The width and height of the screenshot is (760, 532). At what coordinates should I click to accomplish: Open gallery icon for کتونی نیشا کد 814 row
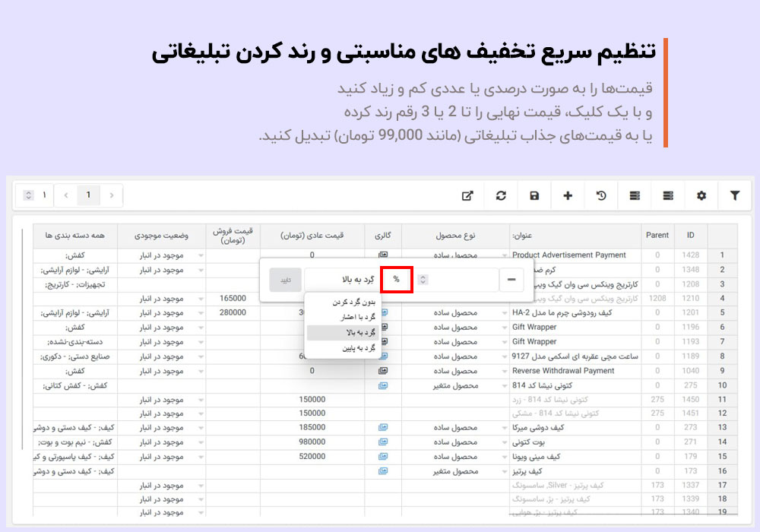coord(383,385)
